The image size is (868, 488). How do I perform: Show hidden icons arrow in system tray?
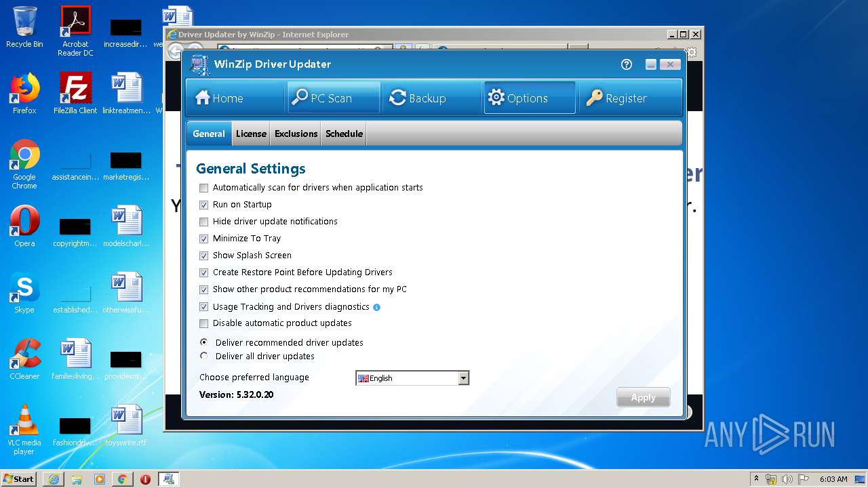[x=756, y=479]
